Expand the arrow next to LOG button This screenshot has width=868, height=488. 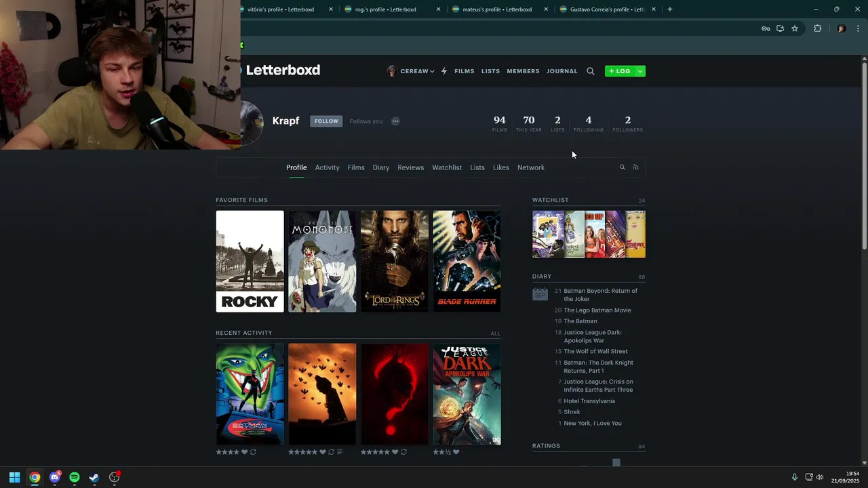point(640,71)
